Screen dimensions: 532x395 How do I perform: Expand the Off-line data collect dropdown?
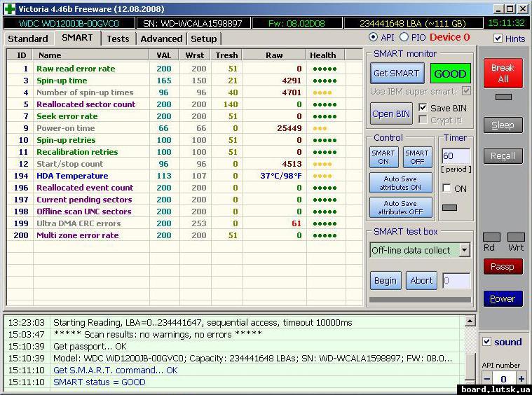(464, 250)
